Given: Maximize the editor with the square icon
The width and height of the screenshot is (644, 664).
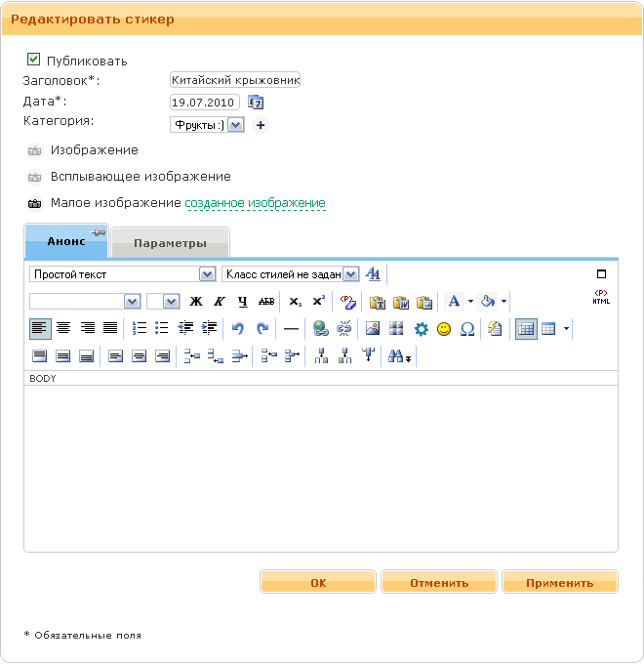Looking at the screenshot, I should [601, 274].
